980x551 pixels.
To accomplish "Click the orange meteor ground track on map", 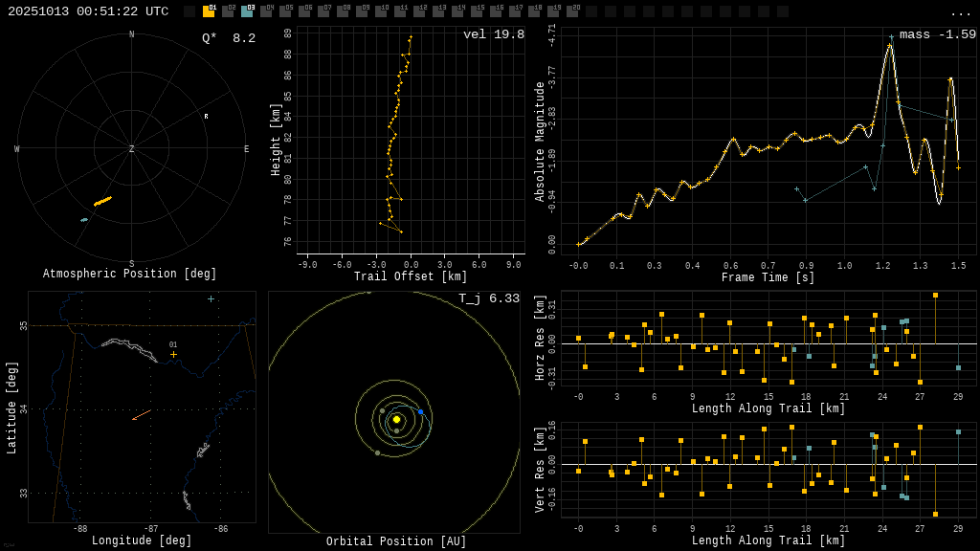I will click(142, 414).
